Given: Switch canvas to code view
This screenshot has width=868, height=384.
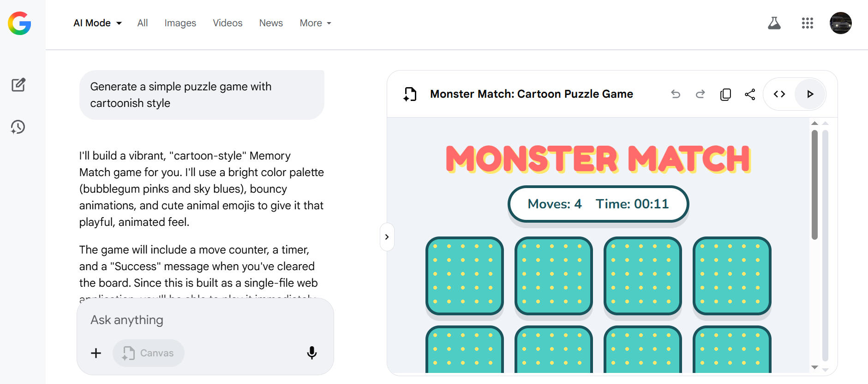Looking at the screenshot, I should tap(779, 94).
